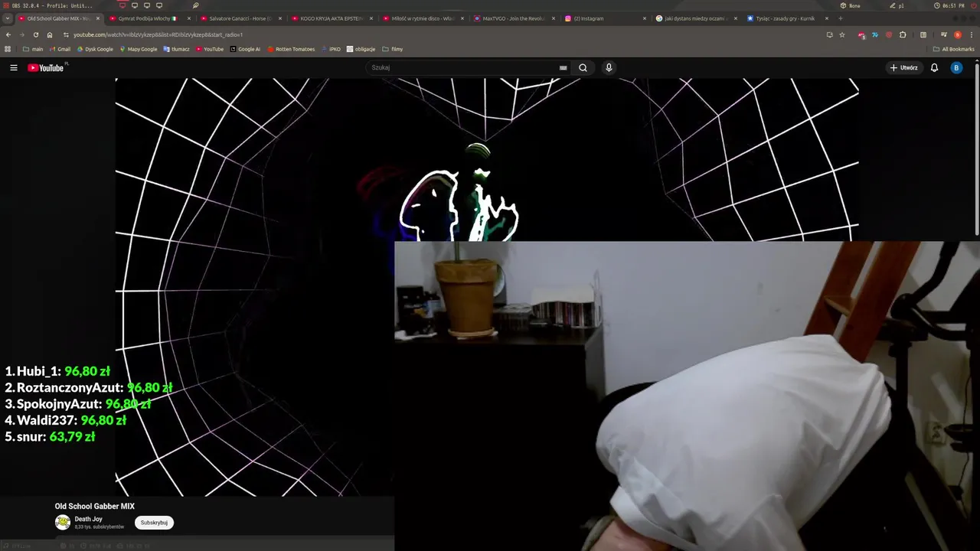980x551 pixels.
Task: Close the Instagram tab
Action: pyautogui.click(x=645, y=18)
